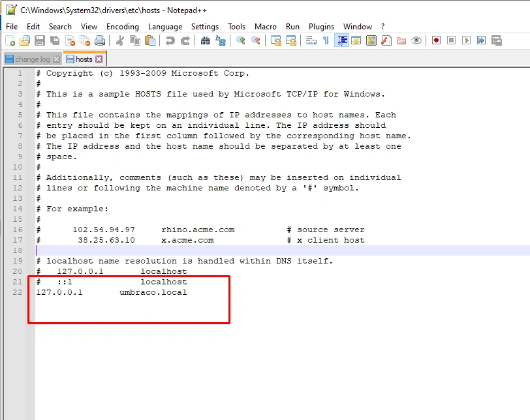Viewport: 530px width, 420px height.
Task: Click '# source server' comment text
Action: [326, 230]
